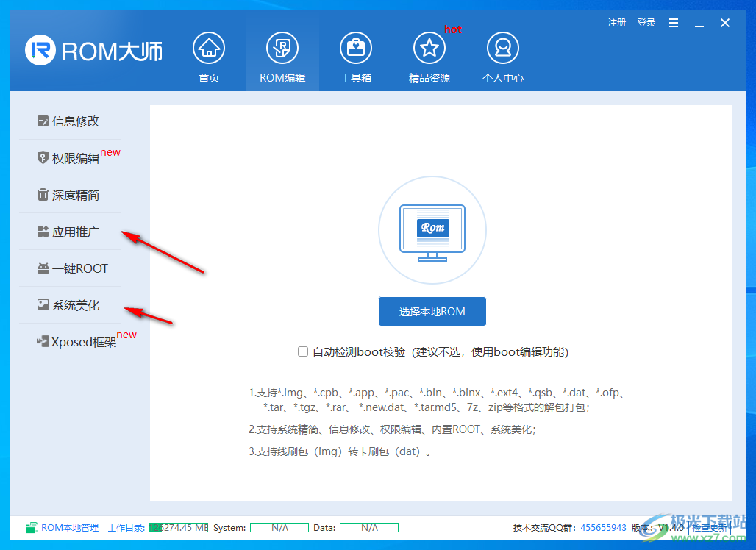Click the QQ group number 455655943
Image resolution: width=756 pixels, height=550 pixels.
pos(603,528)
